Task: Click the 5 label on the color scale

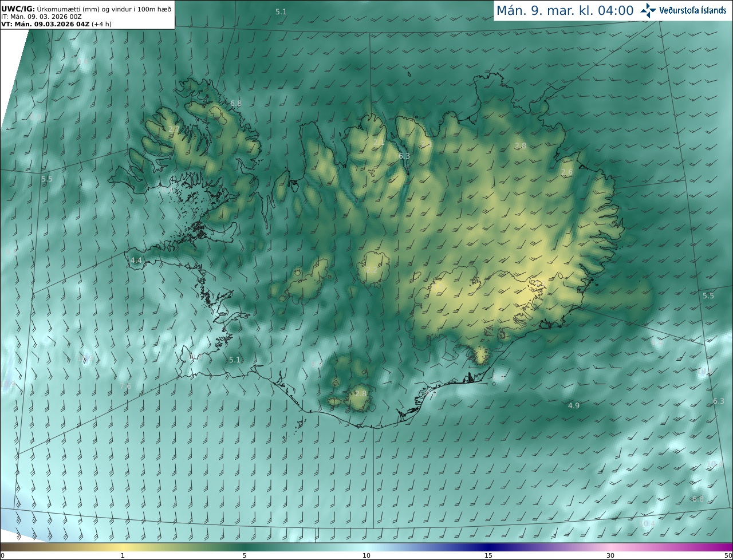Action: click(245, 555)
